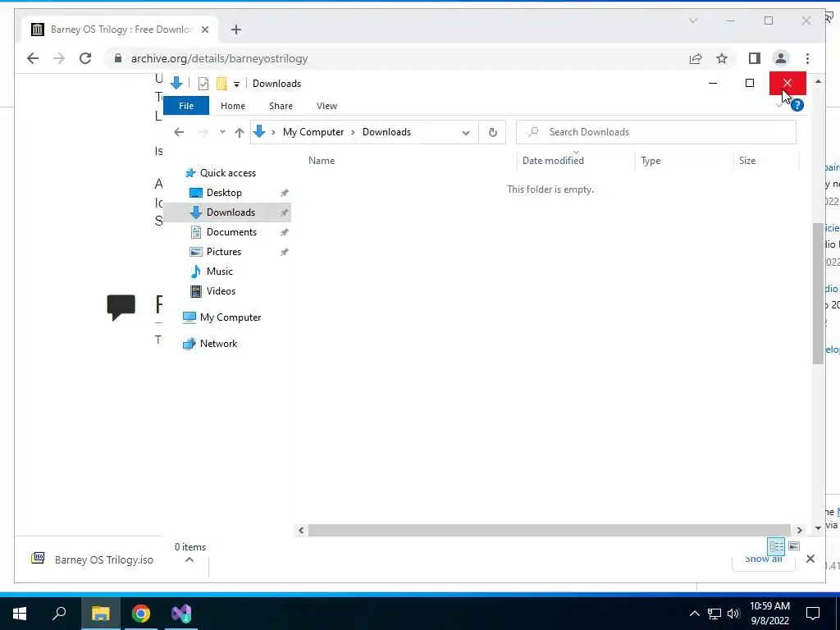This screenshot has height=630, width=840.
Task: Open Pictures in navigation pane
Action: point(223,252)
